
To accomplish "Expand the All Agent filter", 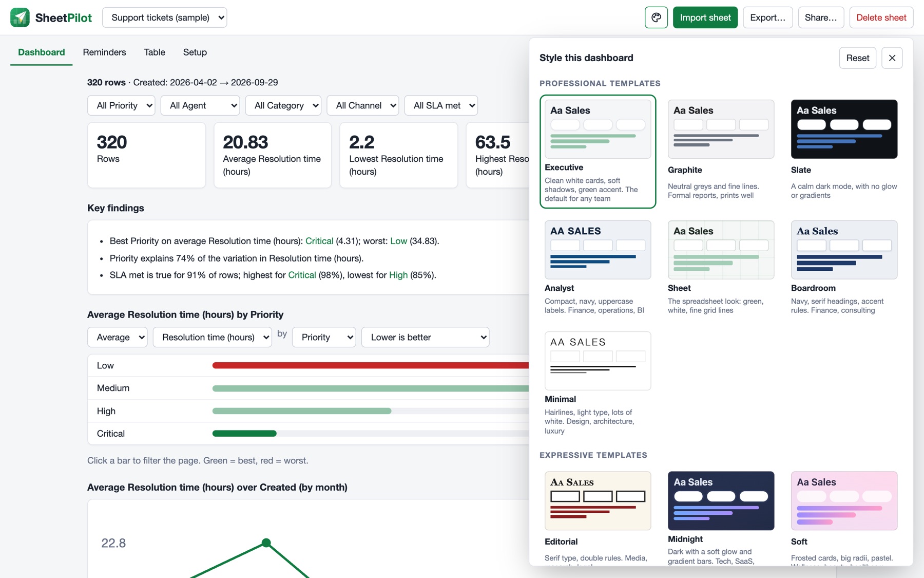I will pos(200,105).
